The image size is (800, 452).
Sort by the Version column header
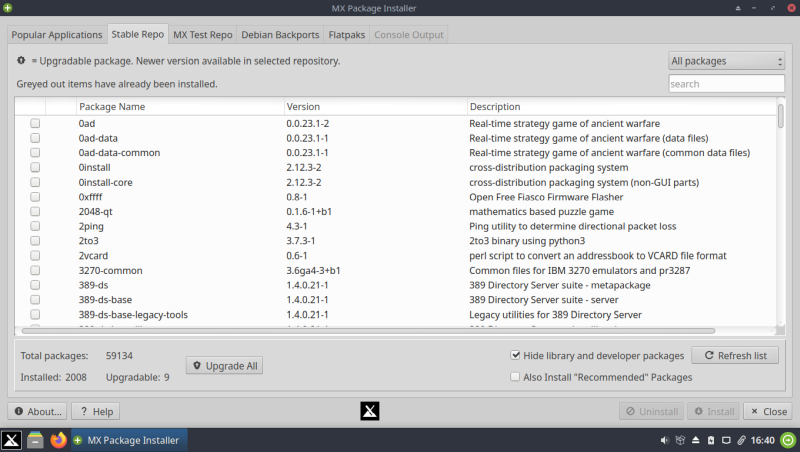tap(376, 107)
